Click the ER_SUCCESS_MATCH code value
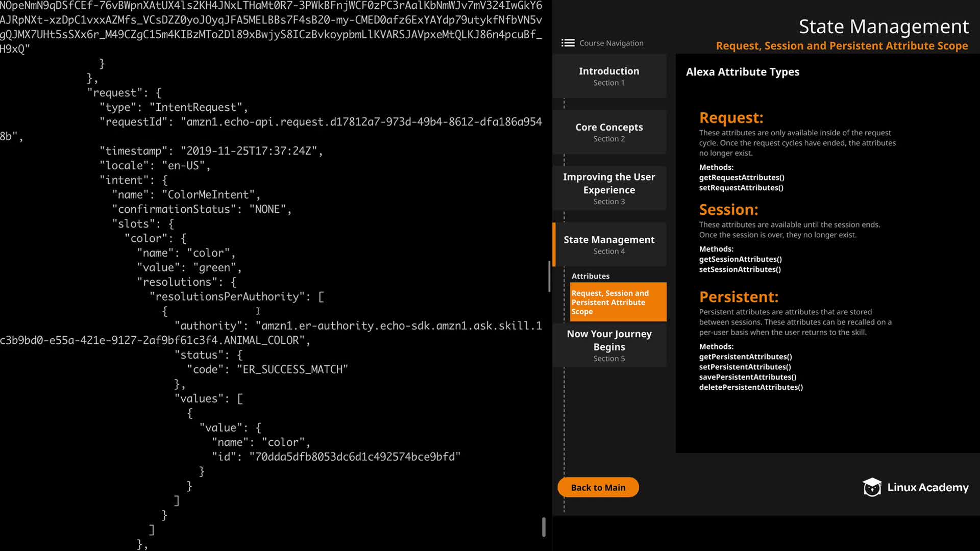 pyautogui.click(x=292, y=369)
